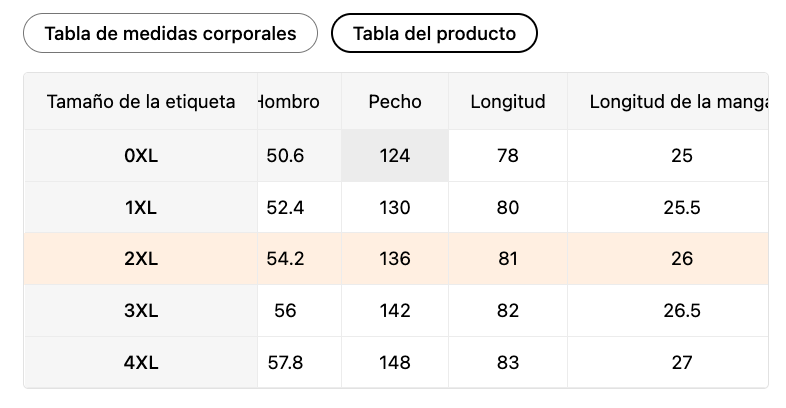Select the 1XL size row label
The height and width of the screenshot is (408, 786).
click(x=141, y=208)
